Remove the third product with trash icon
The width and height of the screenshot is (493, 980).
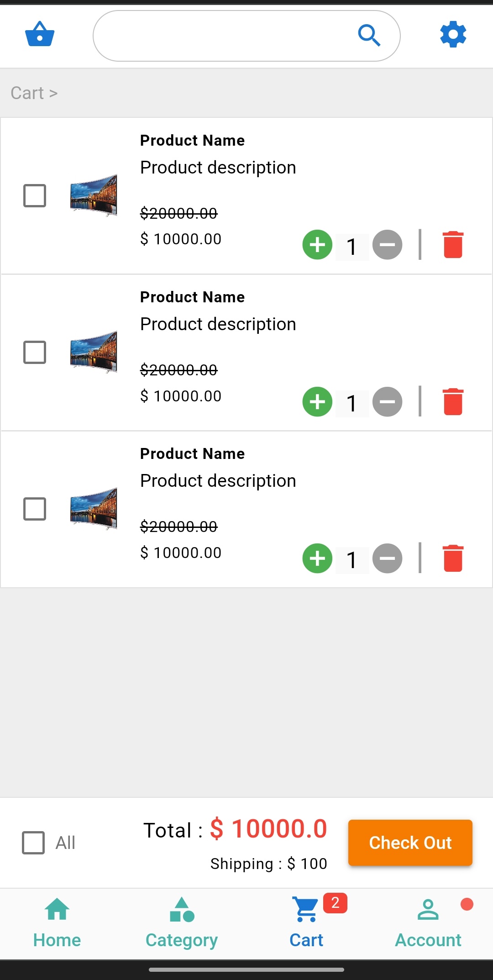click(453, 558)
